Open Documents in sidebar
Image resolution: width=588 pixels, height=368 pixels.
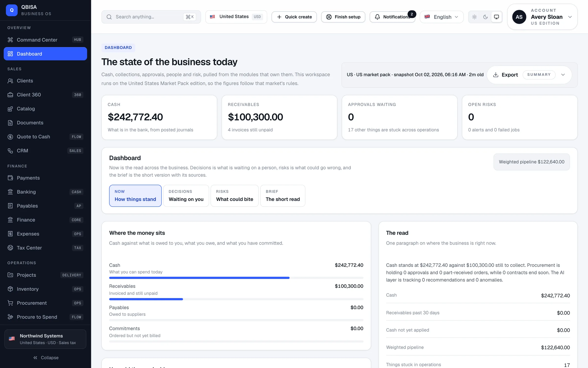tap(45, 123)
